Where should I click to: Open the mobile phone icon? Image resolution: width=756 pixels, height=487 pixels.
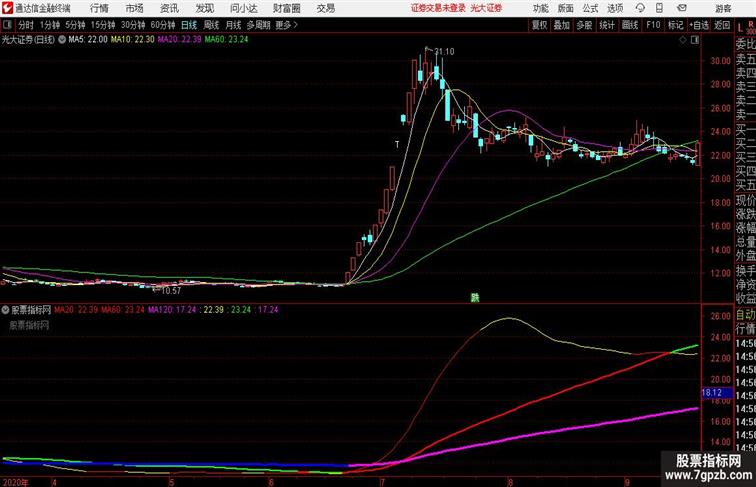pyautogui.click(x=659, y=8)
